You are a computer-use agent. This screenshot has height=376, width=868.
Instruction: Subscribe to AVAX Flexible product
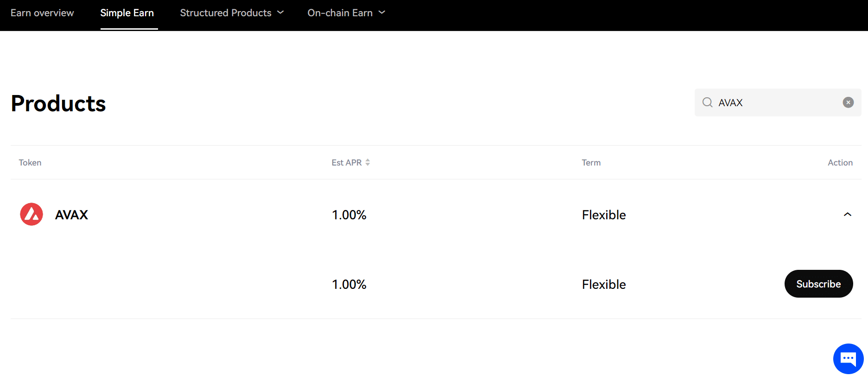click(x=818, y=284)
